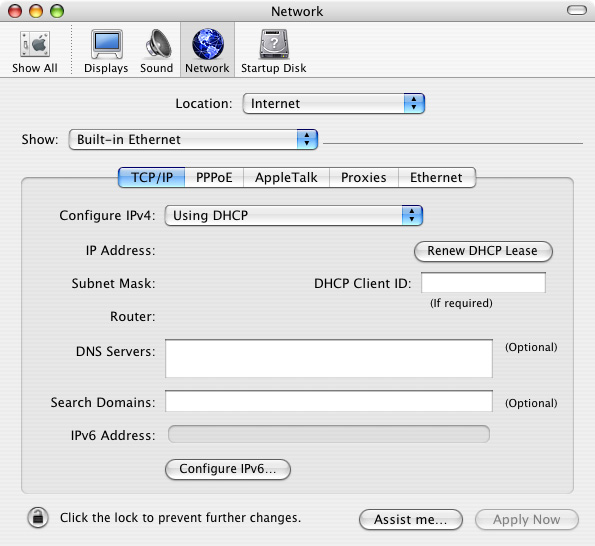Open the Show Built-in Ethernet dropdown
This screenshot has width=595, height=546.
(x=193, y=139)
